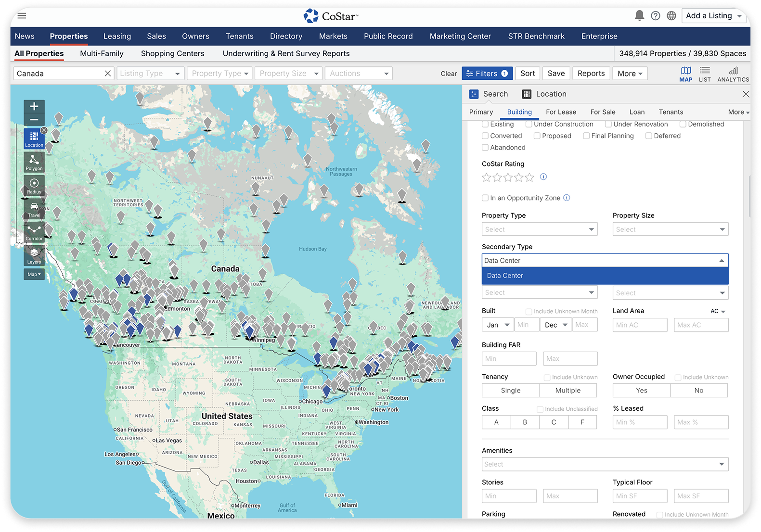
Task: Collapse the Secondary Type dropdown
Action: coord(722,260)
